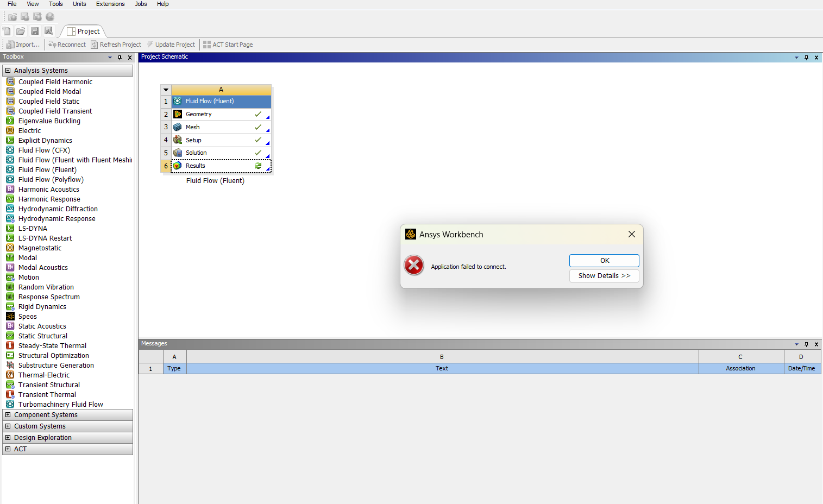Click the Modal system icon
Viewport: 823px width, 504px height.
[x=10, y=257]
